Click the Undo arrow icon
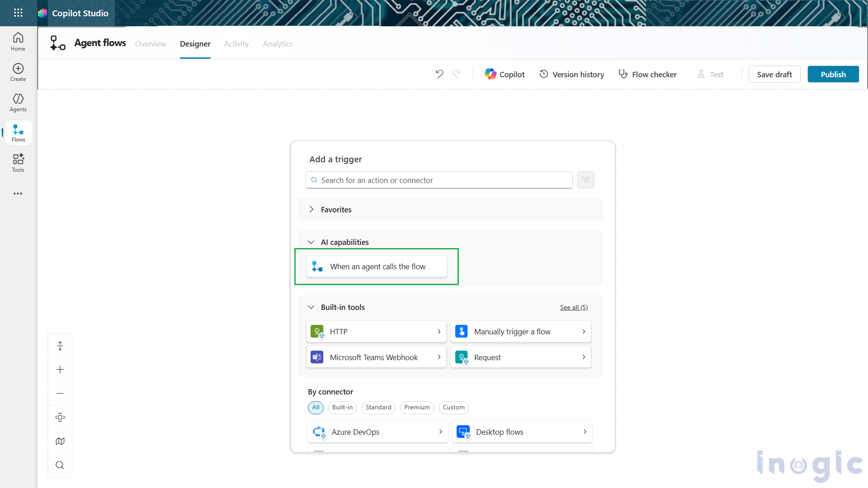Viewport: 868px width, 488px height. coord(439,74)
